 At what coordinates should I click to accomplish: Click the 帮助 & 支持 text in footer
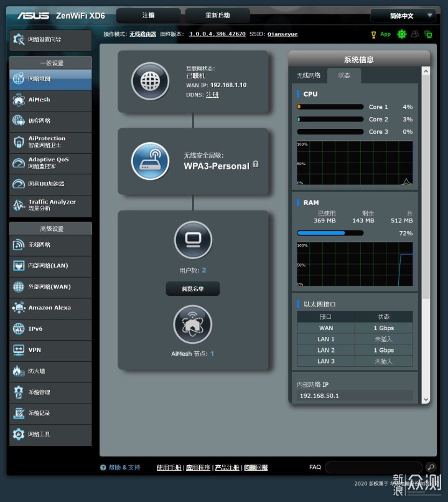(x=124, y=467)
